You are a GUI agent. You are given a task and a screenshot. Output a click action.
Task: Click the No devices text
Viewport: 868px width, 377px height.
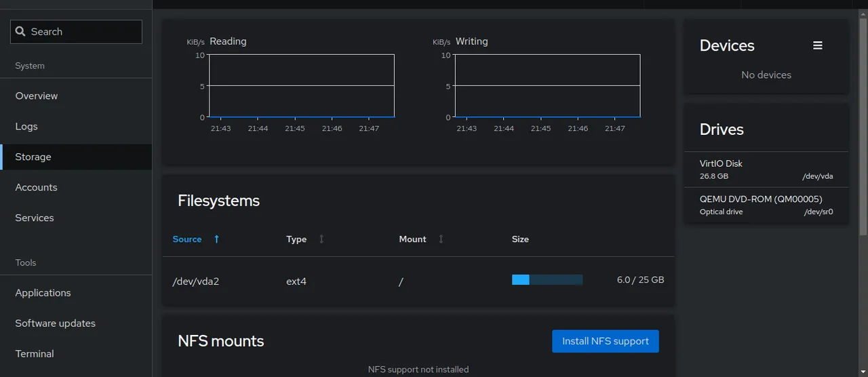(x=766, y=75)
